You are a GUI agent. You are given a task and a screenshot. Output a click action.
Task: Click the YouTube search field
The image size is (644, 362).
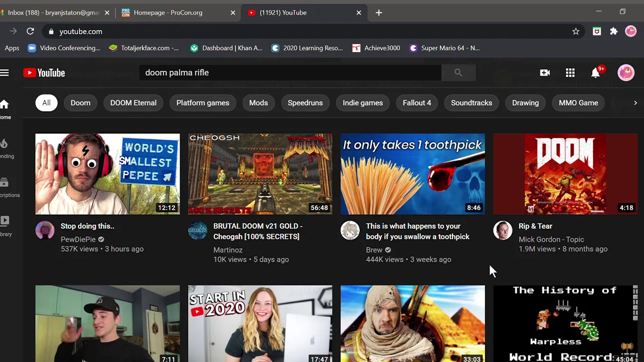point(290,73)
